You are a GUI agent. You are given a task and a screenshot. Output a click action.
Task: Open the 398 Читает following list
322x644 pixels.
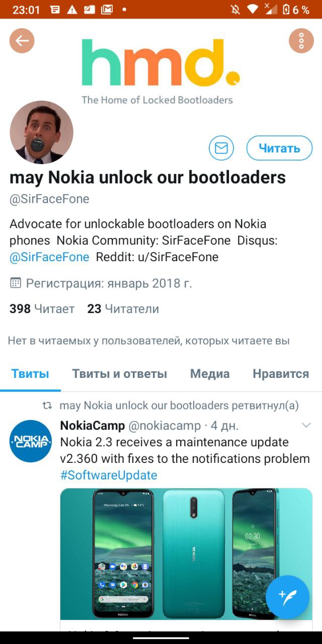point(42,308)
